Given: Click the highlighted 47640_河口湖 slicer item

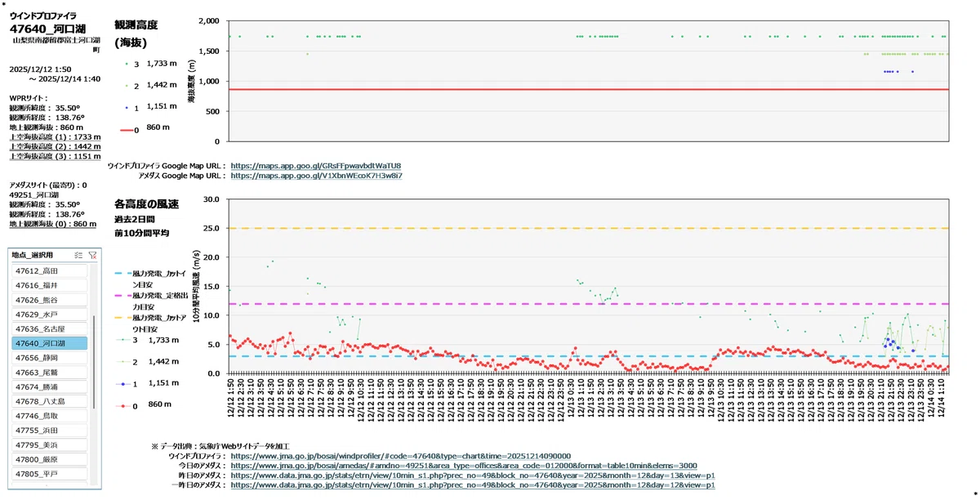Looking at the screenshot, I should pyautogui.click(x=50, y=344).
